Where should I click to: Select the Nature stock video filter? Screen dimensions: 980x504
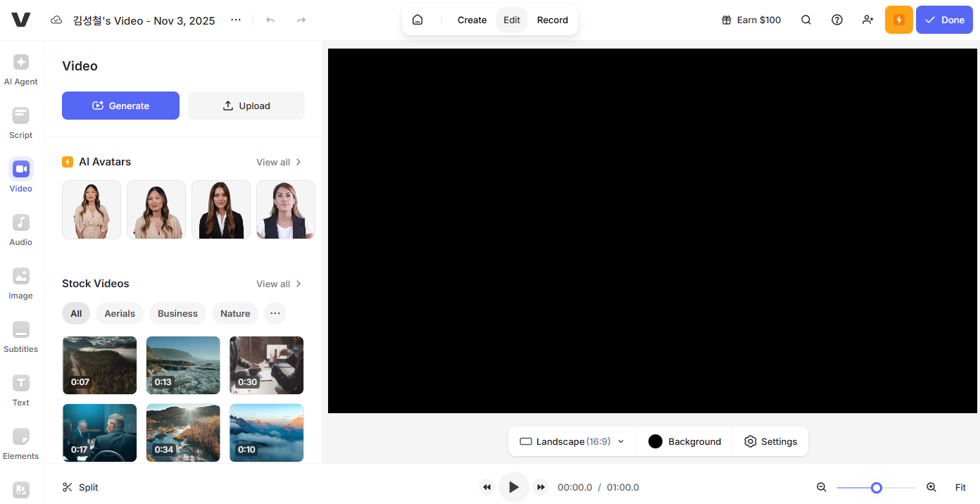235,313
